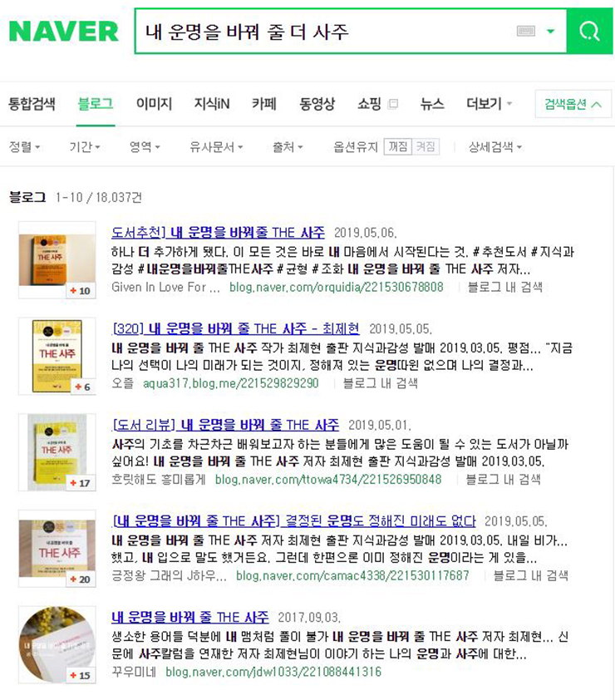The image size is (615, 700).
Task: Click the NAVER logo
Action: tap(63, 32)
